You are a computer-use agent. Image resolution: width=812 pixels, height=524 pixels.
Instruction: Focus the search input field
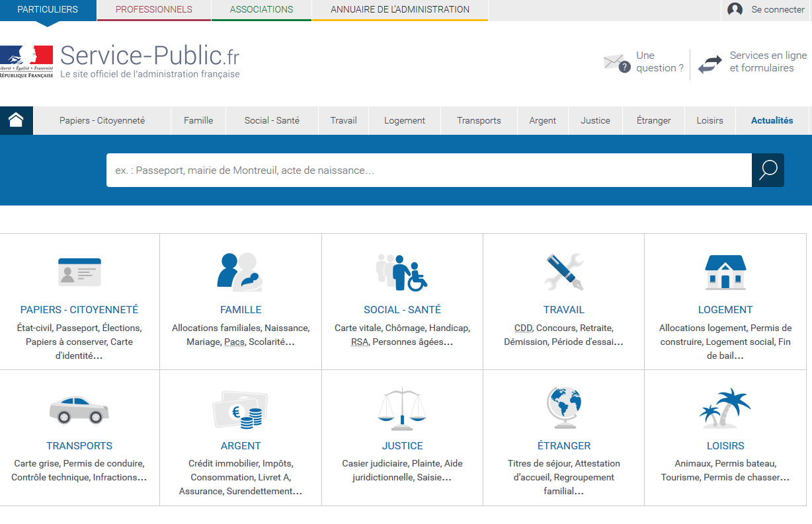pos(429,170)
